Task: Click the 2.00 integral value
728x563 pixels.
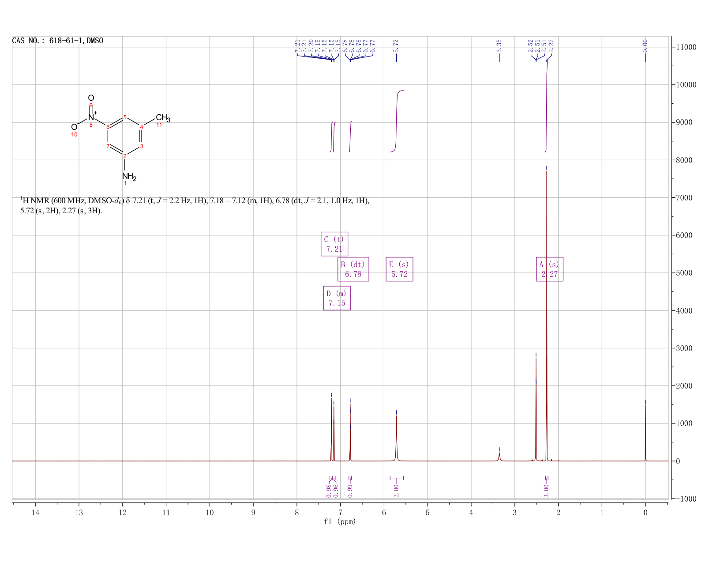Action: pos(396,491)
